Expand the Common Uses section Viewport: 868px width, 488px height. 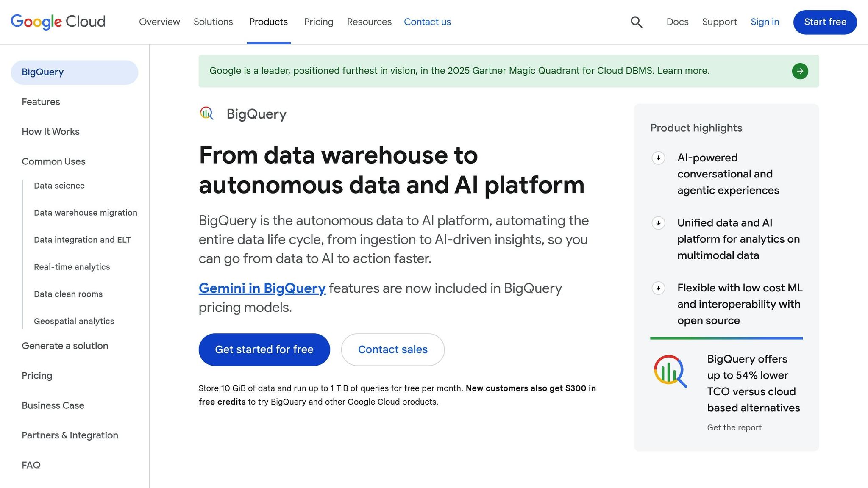53,161
